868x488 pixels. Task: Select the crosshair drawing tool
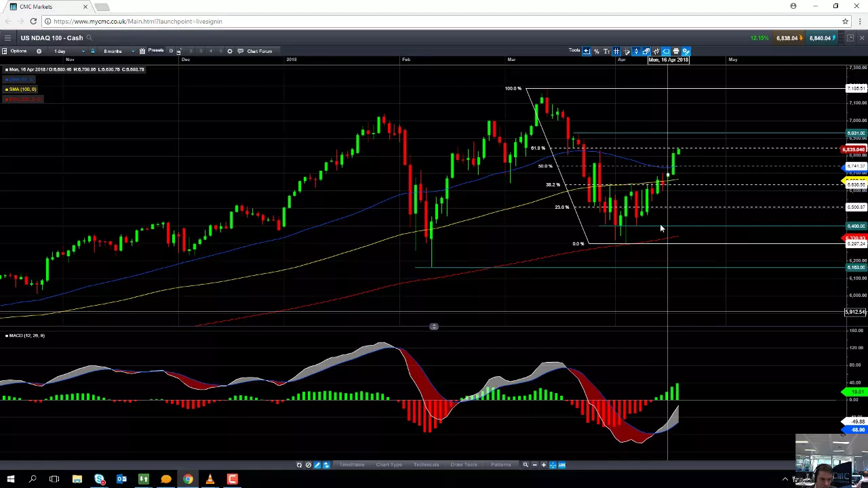click(627, 52)
